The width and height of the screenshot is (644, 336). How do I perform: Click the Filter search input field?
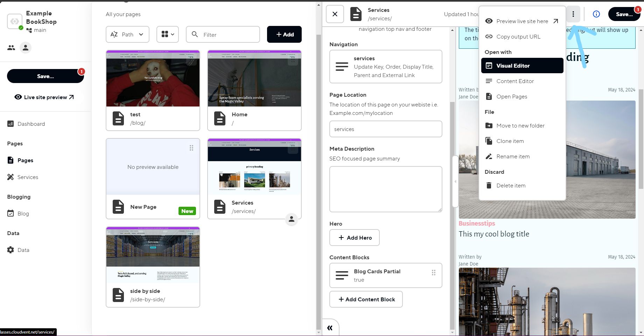[x=223, y=35]
